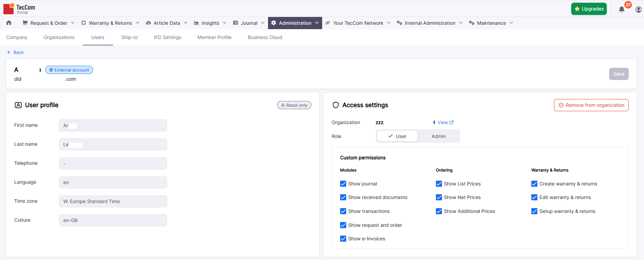Expand the Journal chevron
The width and height of the screenshot is (644, 260).
pyautogui.click(x=263, y=23)
